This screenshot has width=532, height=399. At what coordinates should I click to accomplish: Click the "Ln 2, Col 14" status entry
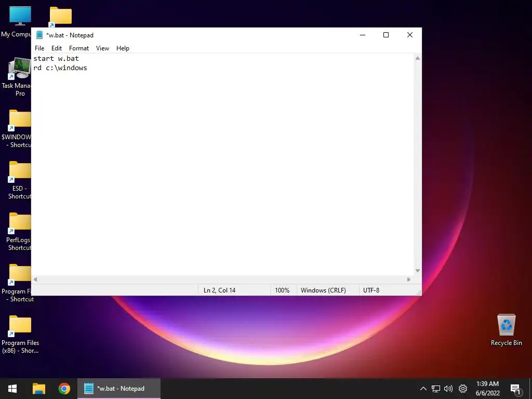pyautogui.click(x=220, y=290)
